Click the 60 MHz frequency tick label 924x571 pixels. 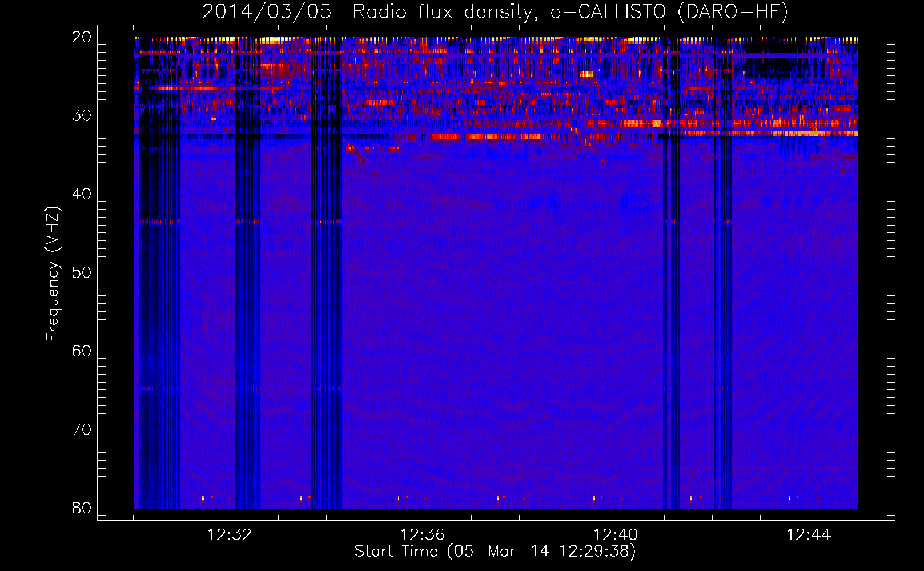(x=82, y=351)
